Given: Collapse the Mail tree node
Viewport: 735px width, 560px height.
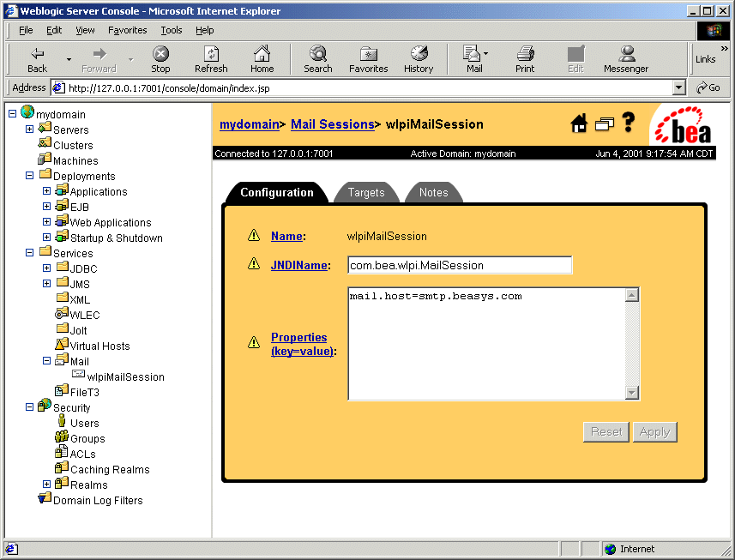Looking at the screenshot, I should tap(46, 361).
